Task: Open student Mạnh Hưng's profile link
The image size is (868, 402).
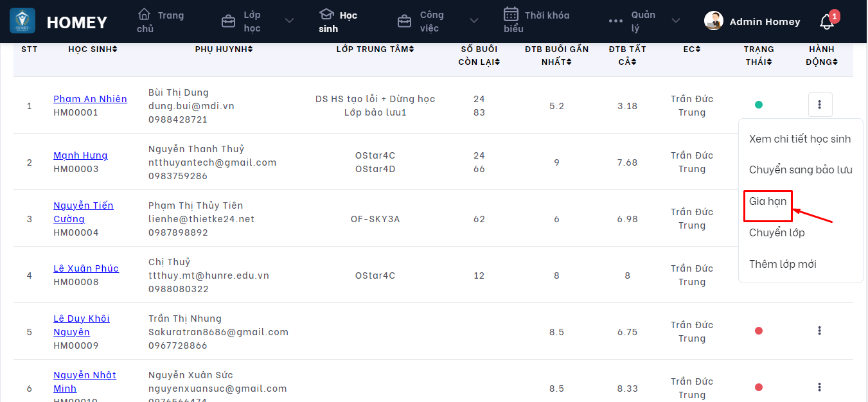Action: (80, 155)
